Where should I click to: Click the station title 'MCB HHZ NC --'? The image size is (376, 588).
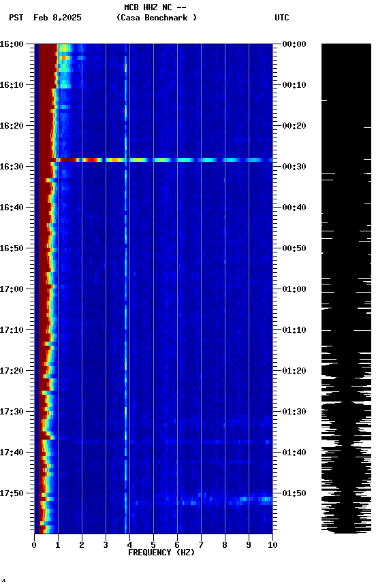[155, 7]
